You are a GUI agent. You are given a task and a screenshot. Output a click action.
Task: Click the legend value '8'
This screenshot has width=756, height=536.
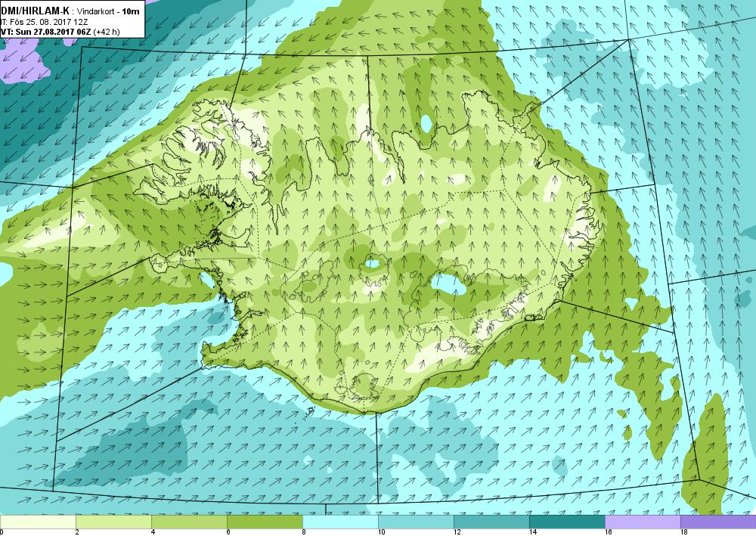[304, 532]
